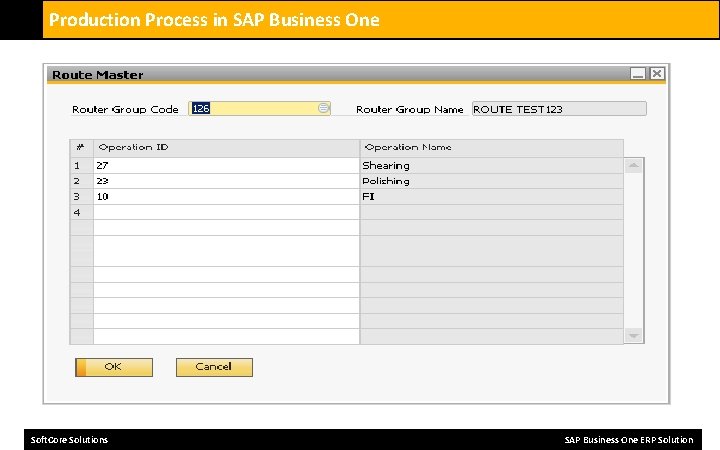Click the Router Group Code field containing 126

pos(259,108)
